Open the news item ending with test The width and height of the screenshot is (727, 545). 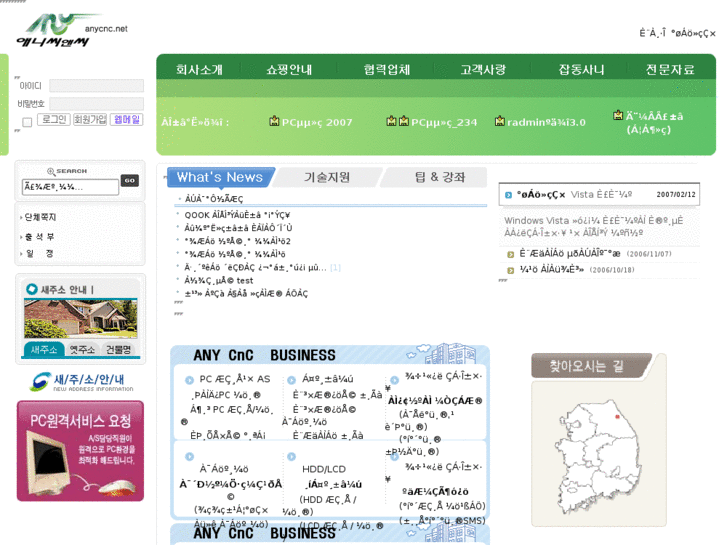pos(219,281)
